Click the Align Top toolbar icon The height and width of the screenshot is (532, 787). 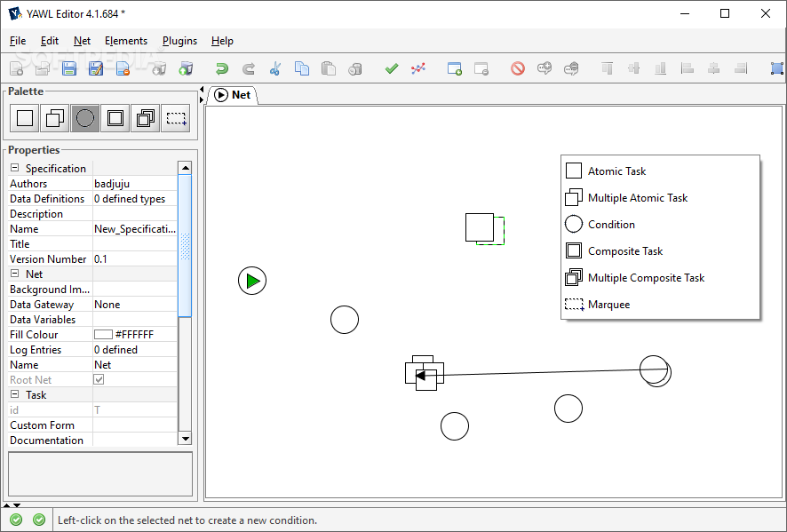(608, 68)
